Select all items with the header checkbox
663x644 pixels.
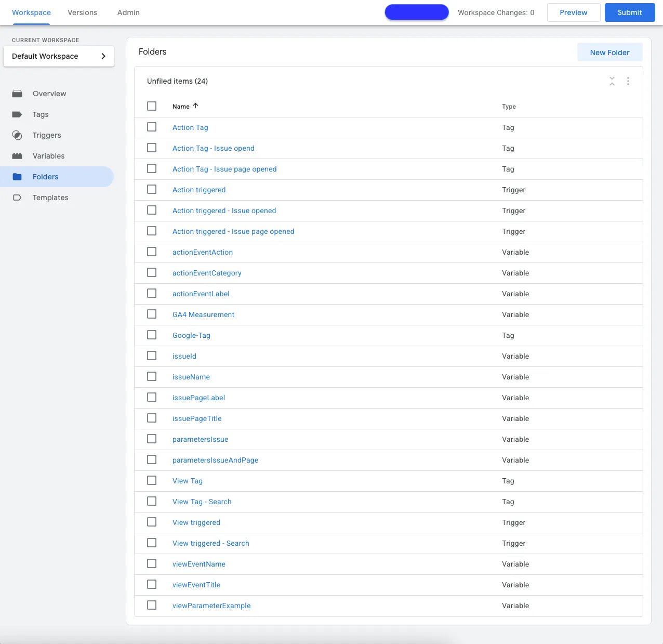click(152, 106)
